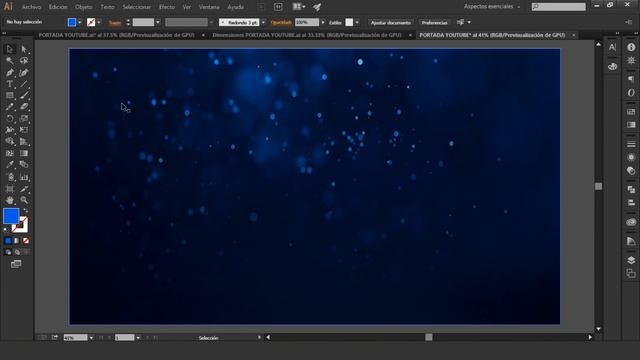Select the Gradient tool
The image size is (640, 360).
click(x=24, y=153)
